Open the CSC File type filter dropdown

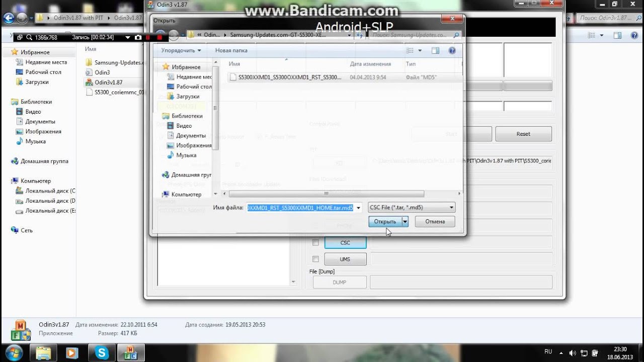tap(412, 207)
